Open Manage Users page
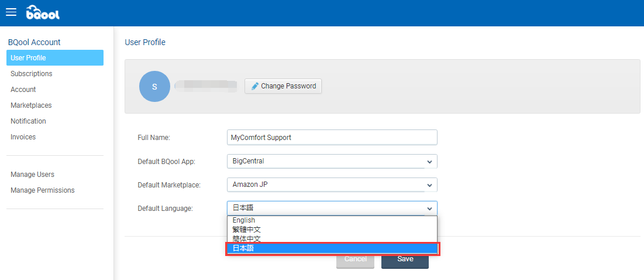 pyautogui.click(x=32, y=175)
